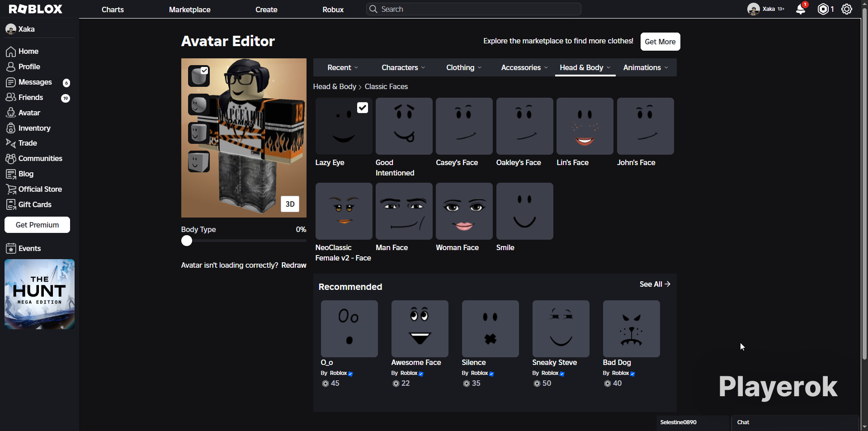
Task: Equip the Smile face
Action: coord(525,211)
